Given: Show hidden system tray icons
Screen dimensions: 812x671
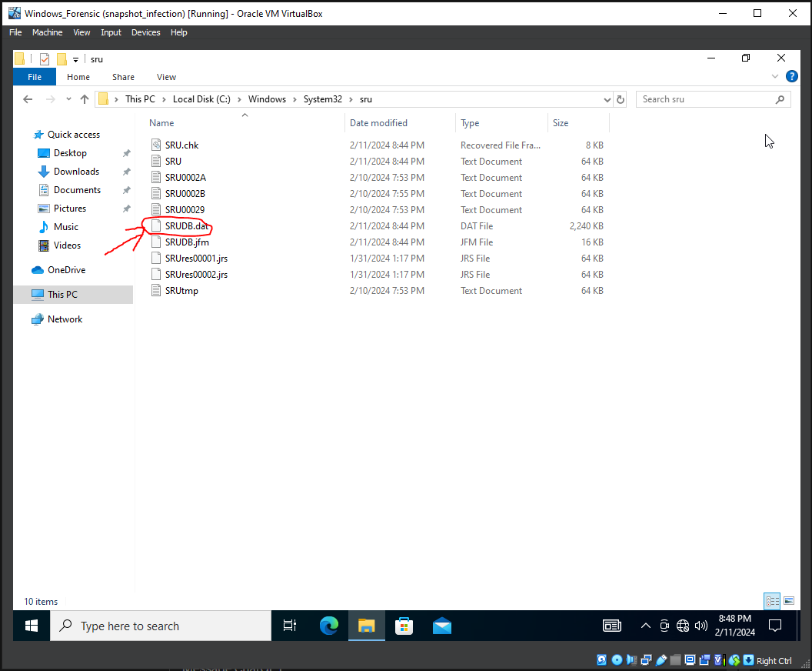Looking at the screenshot, I should click(645, 626).
